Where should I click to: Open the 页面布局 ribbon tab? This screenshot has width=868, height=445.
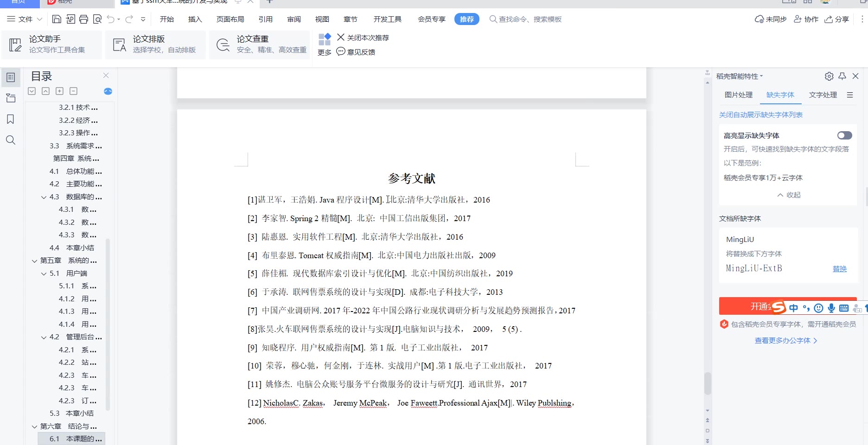[x=230, y=19]
